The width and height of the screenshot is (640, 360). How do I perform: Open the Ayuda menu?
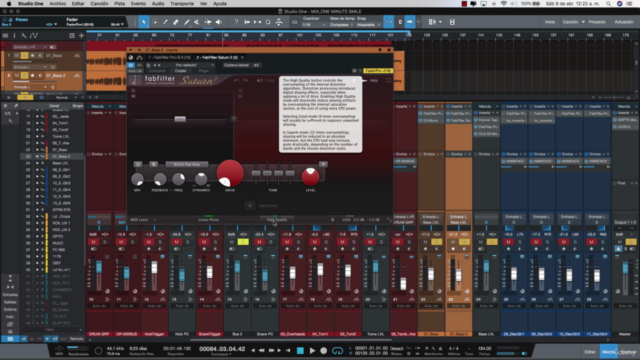(220, 4)
